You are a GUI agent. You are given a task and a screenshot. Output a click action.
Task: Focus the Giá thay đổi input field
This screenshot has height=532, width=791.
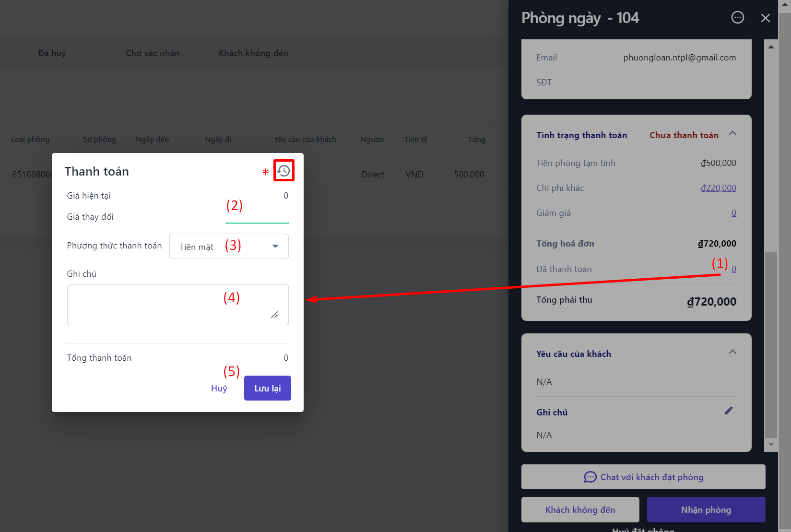(x=257, y=216)
